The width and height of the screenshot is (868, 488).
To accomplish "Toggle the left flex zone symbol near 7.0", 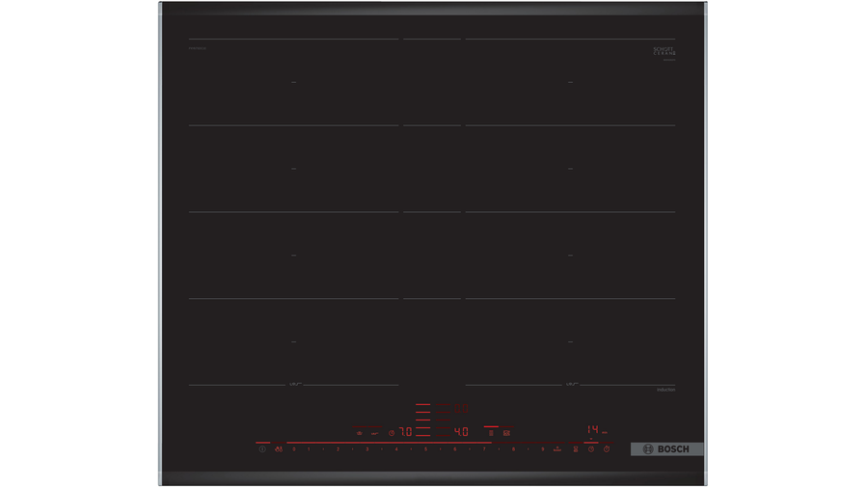I will click(x=360, y=433).
